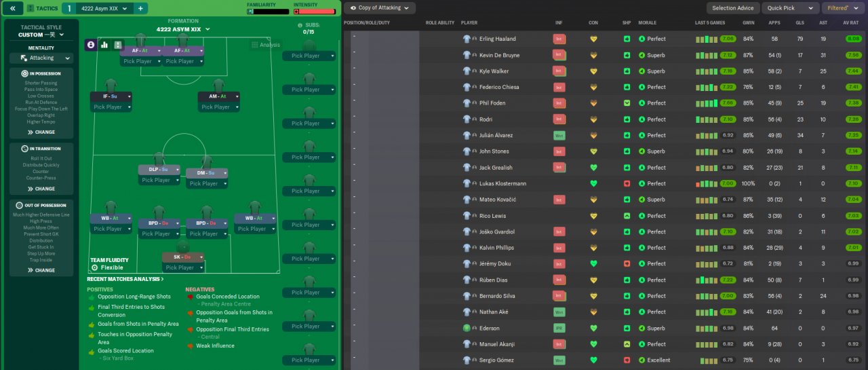Collapse the tactics panel with double-arrow icon
This screenshot has height=370, width=868.
pos(13,8)
